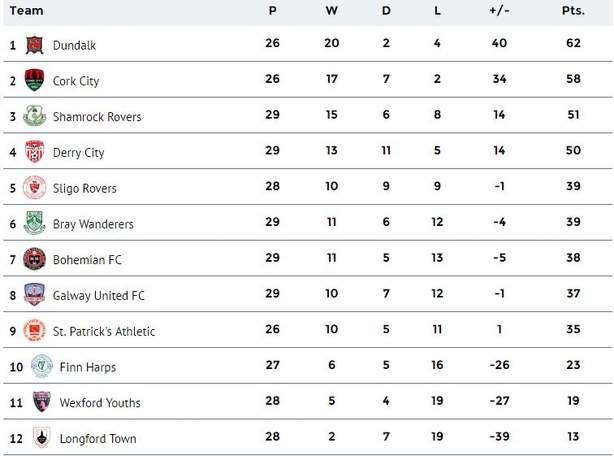Click the Longford Town crest
Viewport: 614px width, 456px height.
[42, 438]
